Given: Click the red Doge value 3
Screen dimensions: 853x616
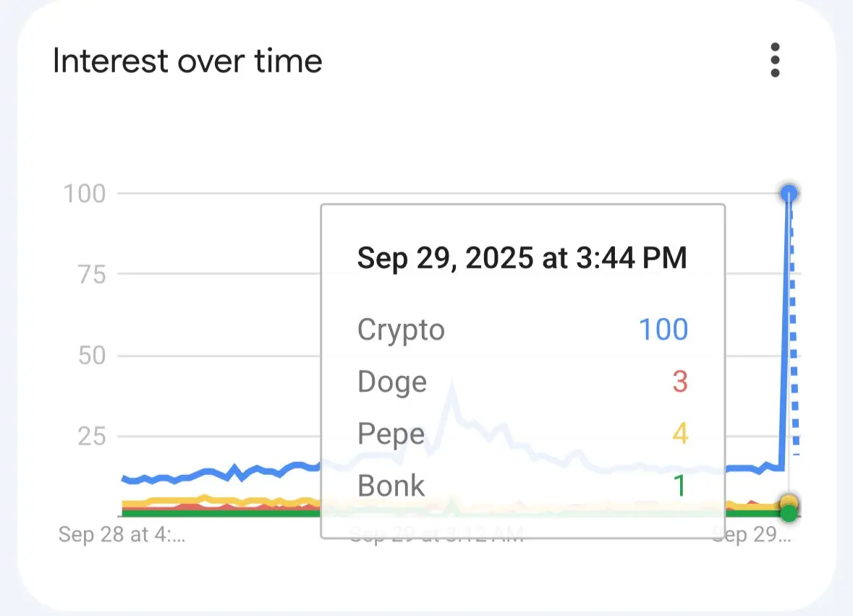Looking at the screenshot, I should click(680, 382).
